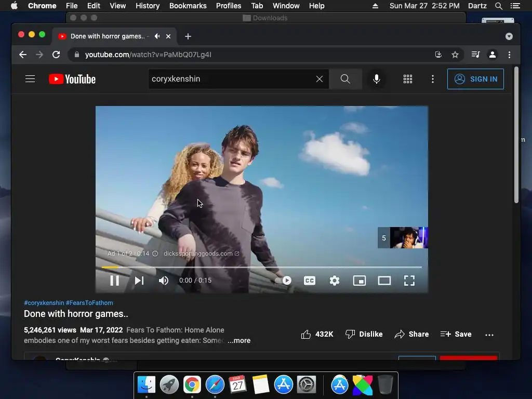Go to YouTube home logo
The image size is (532, 399).
pyautogui.click(x=72, y=79)
